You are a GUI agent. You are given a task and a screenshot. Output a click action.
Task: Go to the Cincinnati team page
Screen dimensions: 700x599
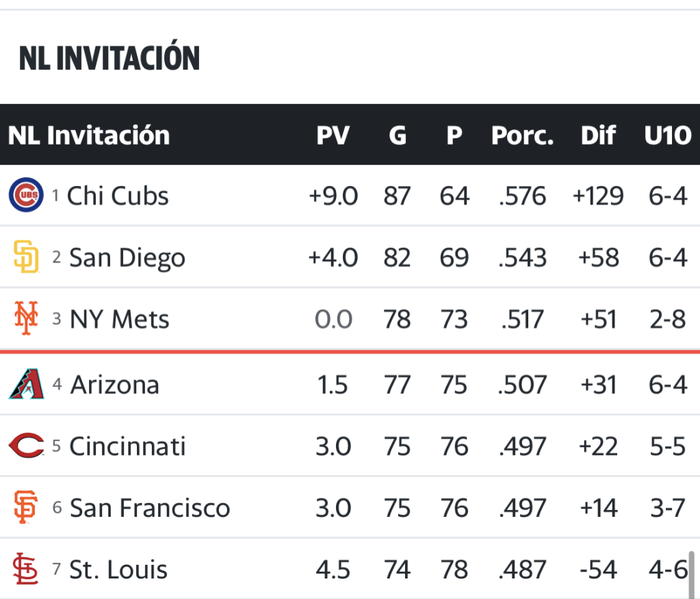point(127,447)
